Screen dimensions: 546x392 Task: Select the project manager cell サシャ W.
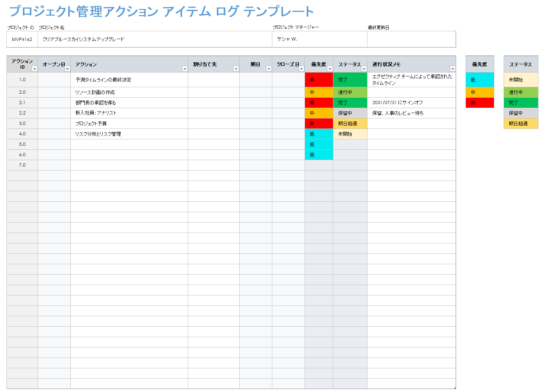320,39
